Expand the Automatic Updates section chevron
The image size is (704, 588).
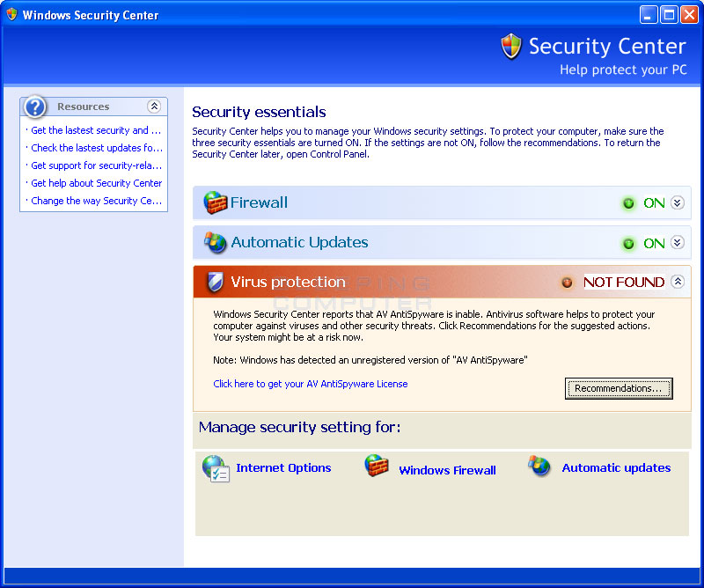tap(678, 243)
